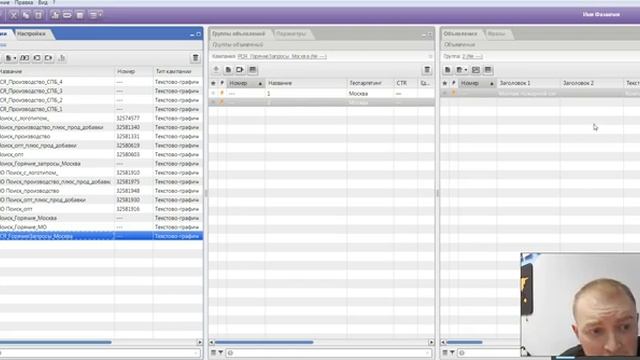The image size is (640, 360).
Task: Open the Вид menu
Action: point(42,2)
